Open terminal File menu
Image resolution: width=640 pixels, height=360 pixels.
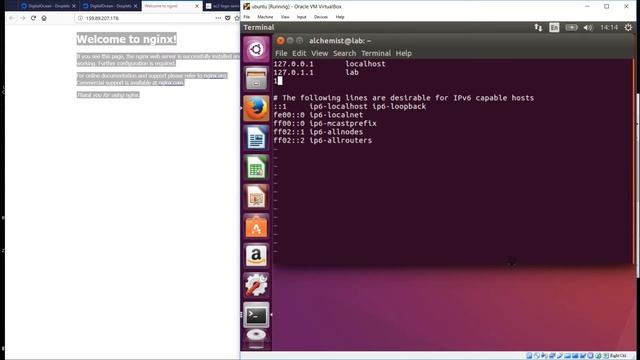coord(281,53)
